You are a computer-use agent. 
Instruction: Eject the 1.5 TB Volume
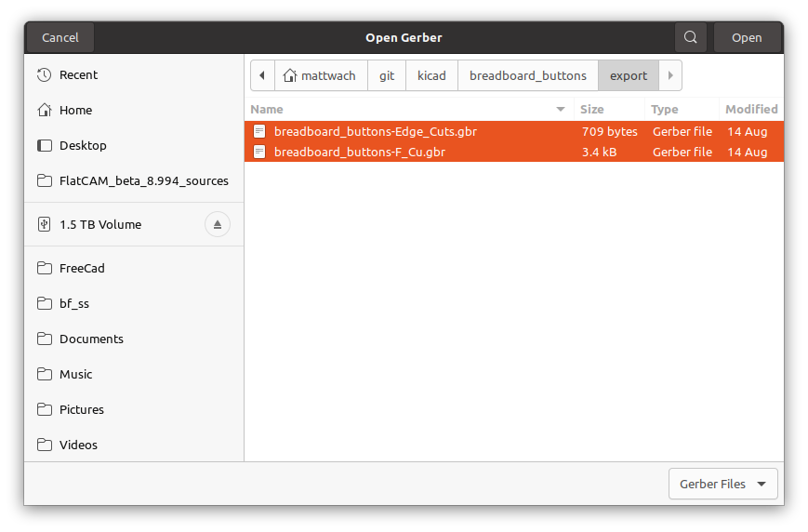click(218, 224)
